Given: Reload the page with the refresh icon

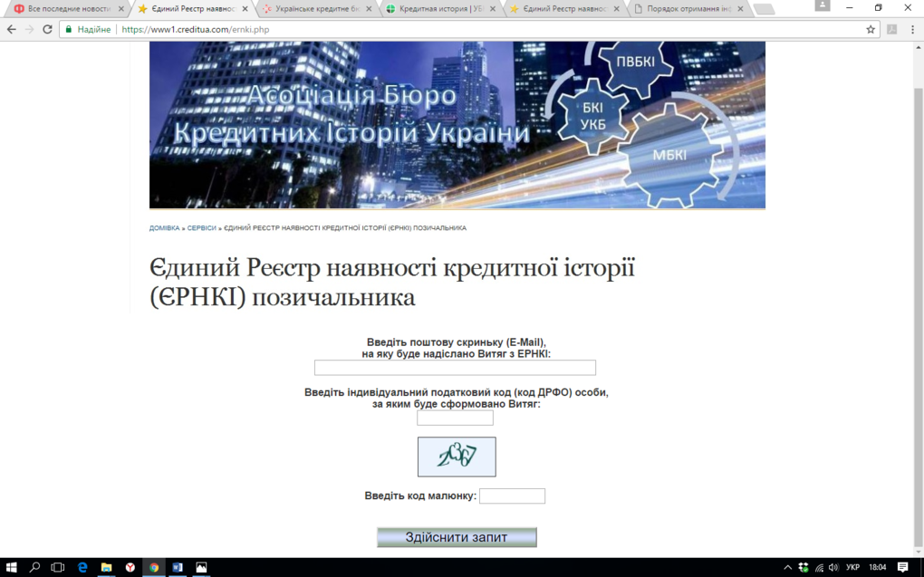Looking at the screenshot, I should (x=47, y=29).
